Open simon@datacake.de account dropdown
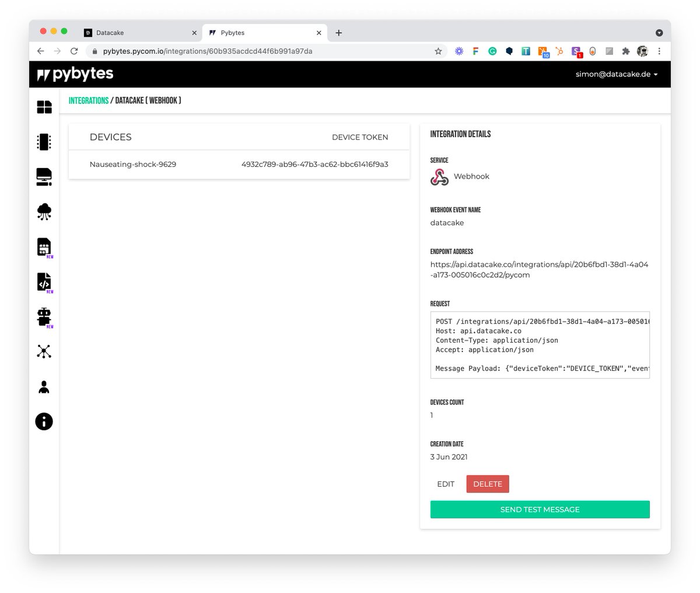 [x=617, y=74]
